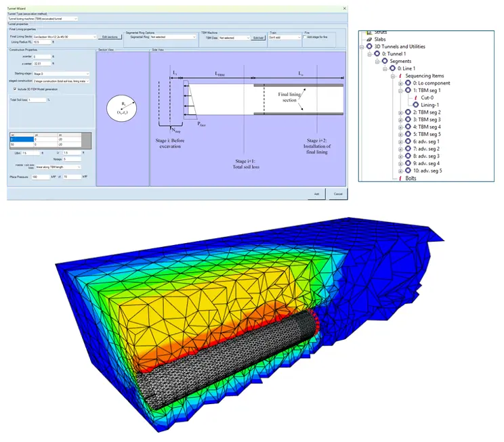The image size is (504, 442).
Task: Collapse the 1: TBM seg 1 node
Action: (400, 91)
